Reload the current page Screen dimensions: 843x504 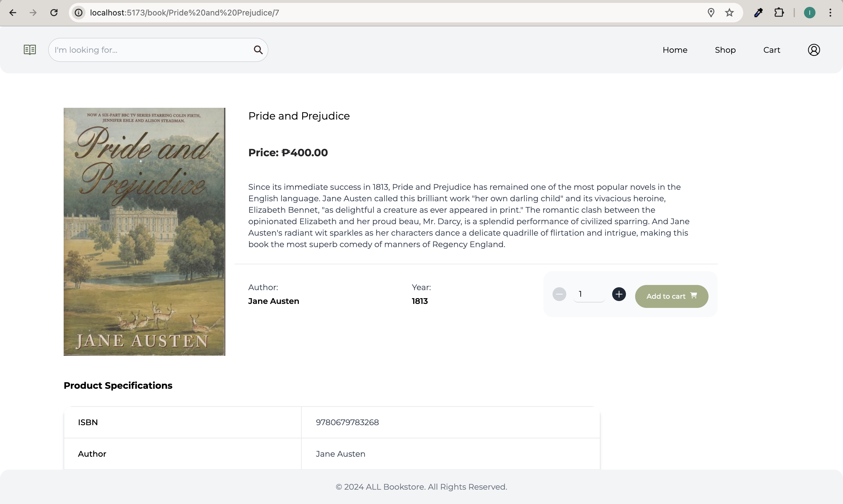click(x=54, y=13)
